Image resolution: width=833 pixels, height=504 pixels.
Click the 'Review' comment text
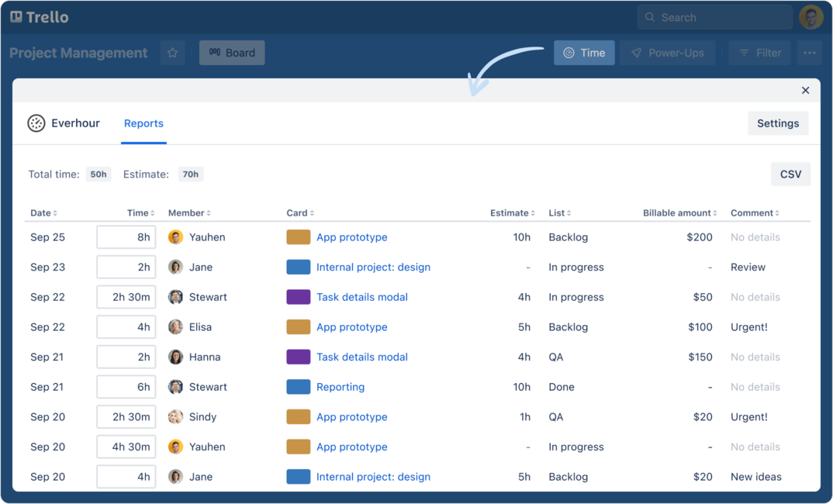(x=748, y=268)
